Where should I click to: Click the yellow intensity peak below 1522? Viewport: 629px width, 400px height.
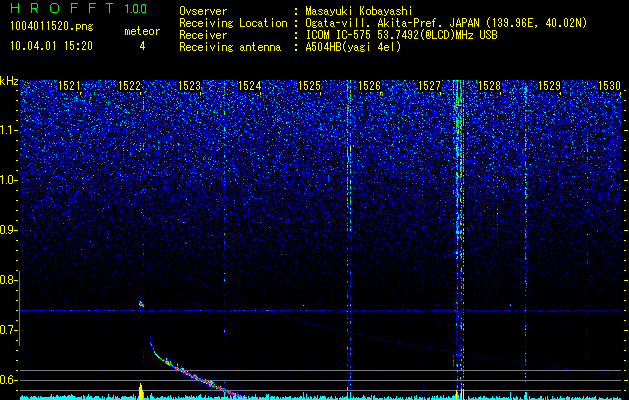tap(141, 392)
